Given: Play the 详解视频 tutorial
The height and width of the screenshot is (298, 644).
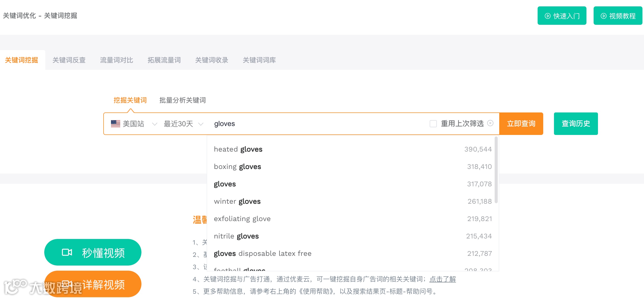Looking at the screenshot, I should [103, 284].
